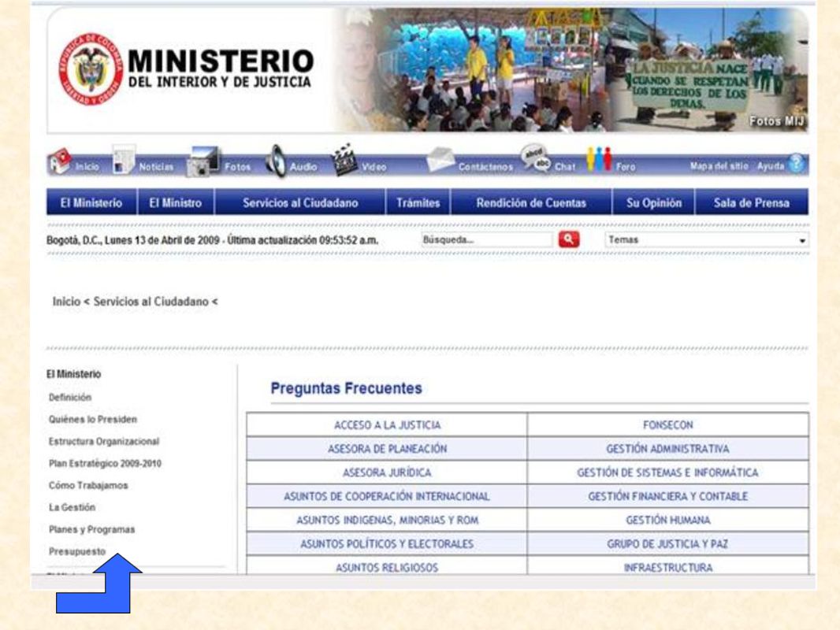Open GESTIÓN HUMANA questions
The width and height of the screenshot is (840, 630).
coord(668,520)
